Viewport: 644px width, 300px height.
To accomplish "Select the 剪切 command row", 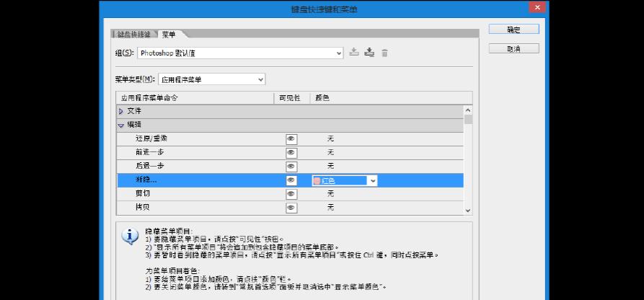I will [x=291, y=193].
